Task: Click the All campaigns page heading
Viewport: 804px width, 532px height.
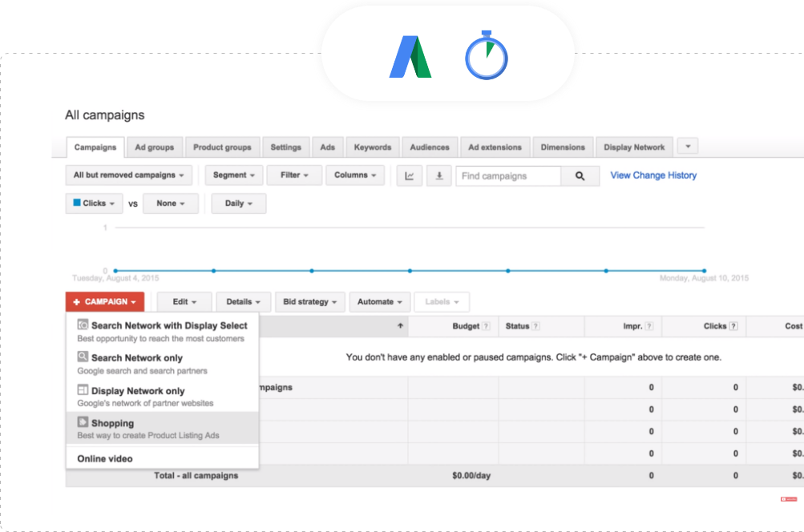Action: [x=104, y=115]
